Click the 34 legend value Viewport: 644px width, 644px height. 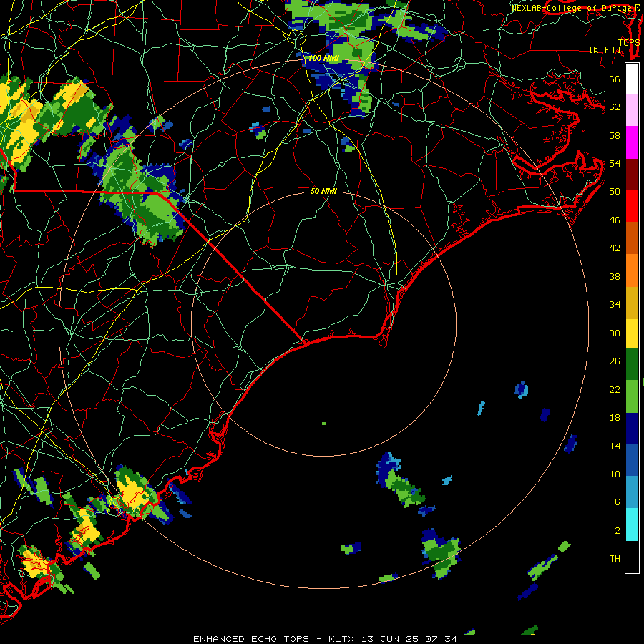tap(615, 304)
